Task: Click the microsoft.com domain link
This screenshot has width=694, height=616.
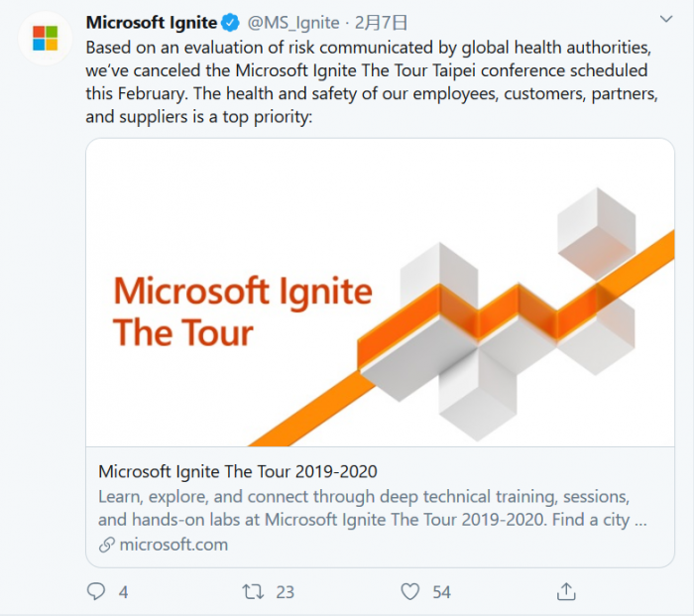Action: [173, 545]
